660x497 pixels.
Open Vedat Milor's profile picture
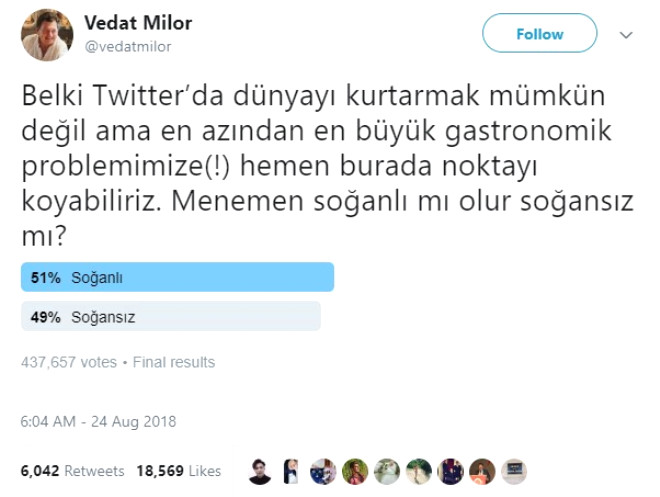click(x=46, y=35)
